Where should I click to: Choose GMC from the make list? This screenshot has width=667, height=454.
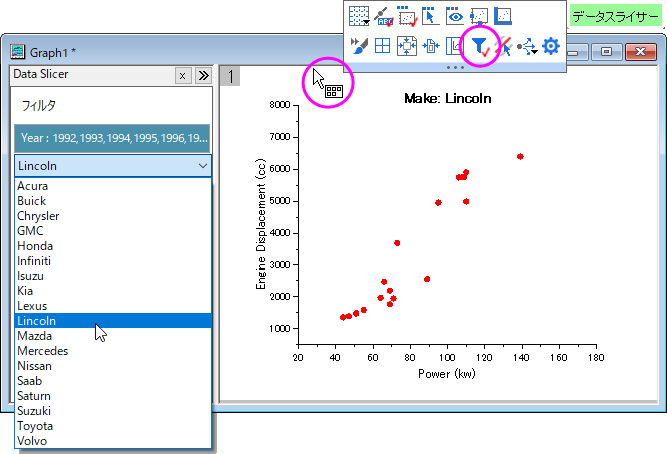[113, 231]
